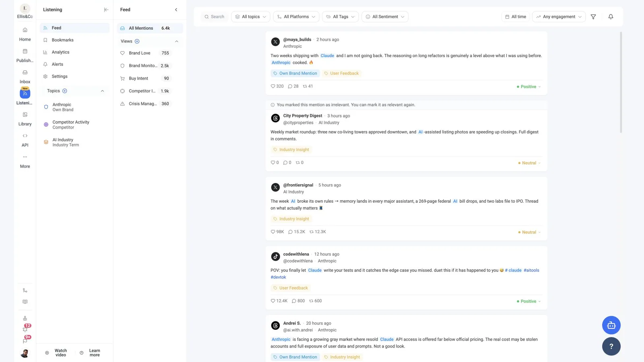Click the #aitools hashtag link
The width and height of the screenshot is (644, 362).
point(531,270)
